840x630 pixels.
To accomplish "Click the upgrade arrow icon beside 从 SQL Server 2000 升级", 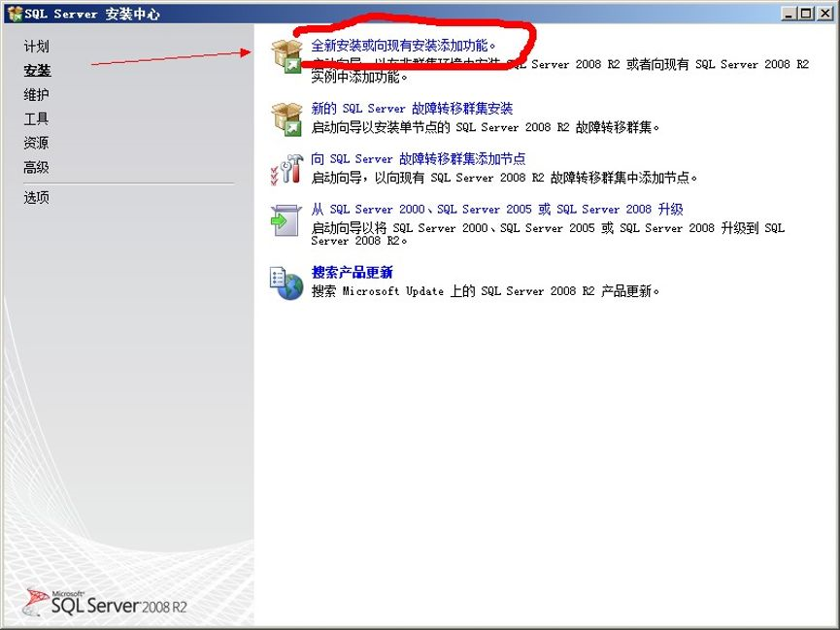I will pyautogui.click(x=286, y=220).
